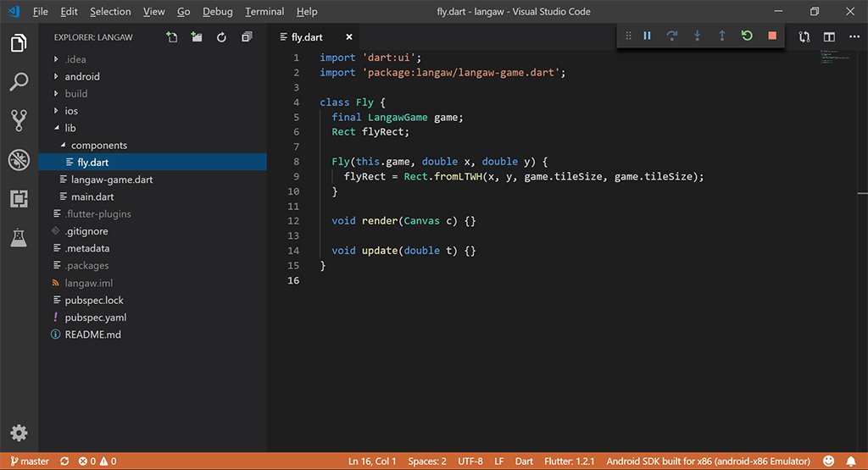Viewport: 868px width, 470px height.
Task: Open pubspec.yaml file
Action: click(95, 318)
